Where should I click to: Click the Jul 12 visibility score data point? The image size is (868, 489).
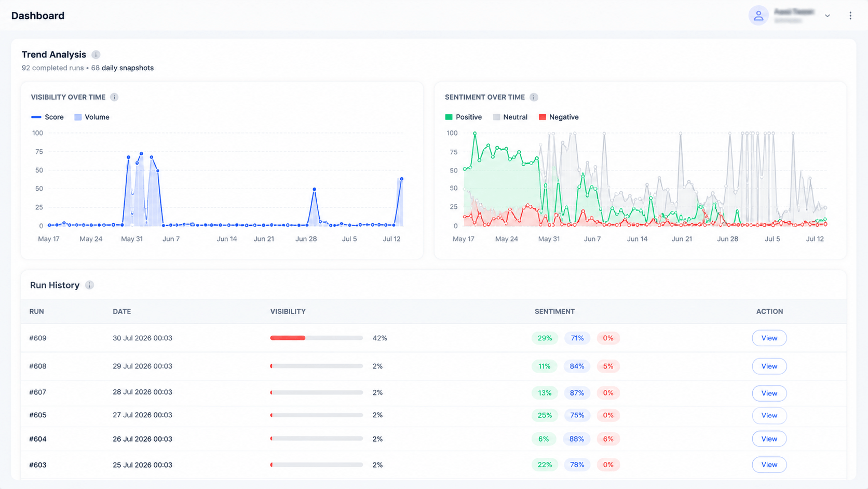[x=401, y=179]
